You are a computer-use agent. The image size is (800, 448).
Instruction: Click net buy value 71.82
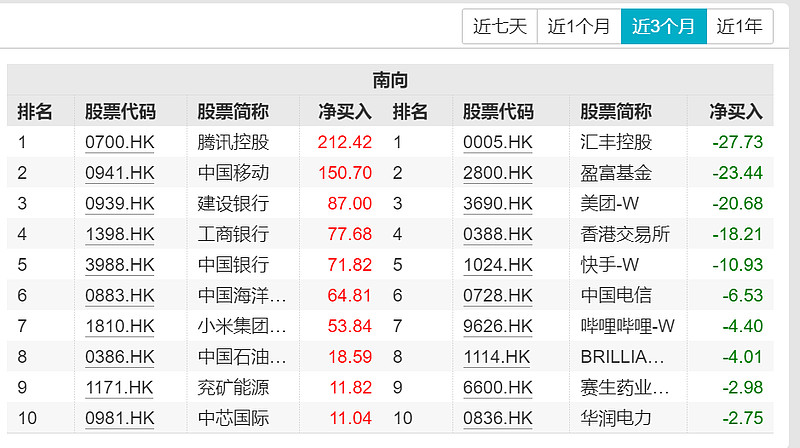pos(349,264)
